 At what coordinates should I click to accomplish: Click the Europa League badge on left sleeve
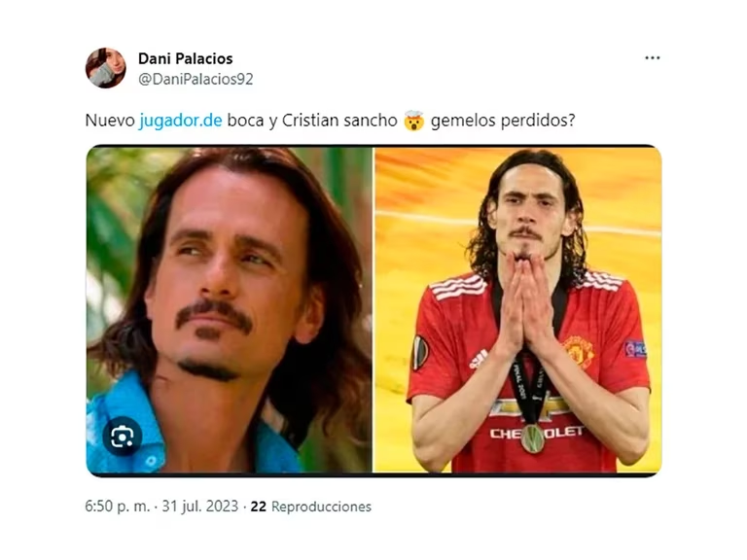coord(420,352)
